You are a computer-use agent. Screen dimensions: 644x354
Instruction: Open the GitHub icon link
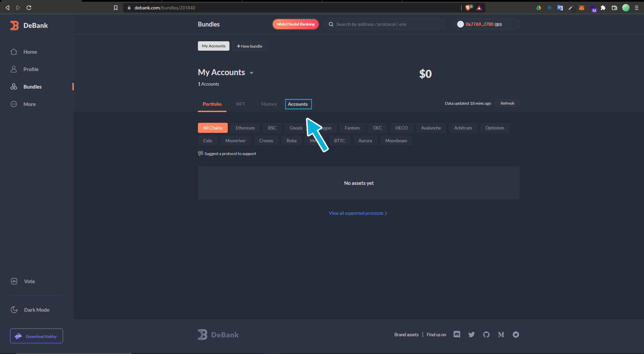pyautogui.click(x=486, y=335)
